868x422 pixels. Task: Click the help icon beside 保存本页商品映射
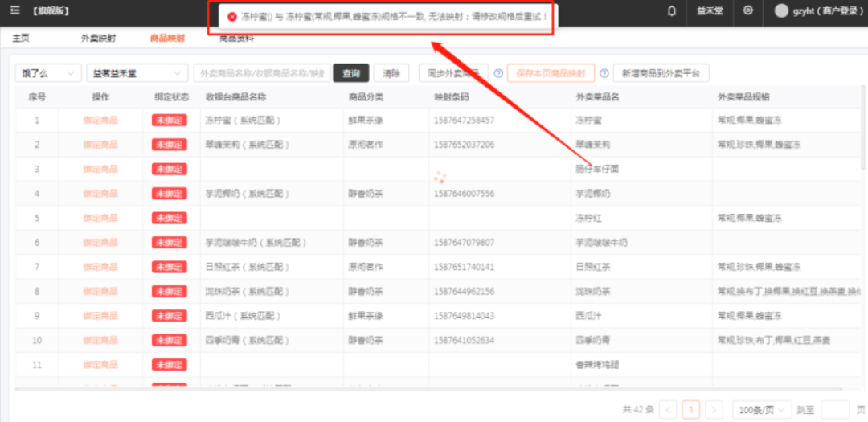coord(604,73)
